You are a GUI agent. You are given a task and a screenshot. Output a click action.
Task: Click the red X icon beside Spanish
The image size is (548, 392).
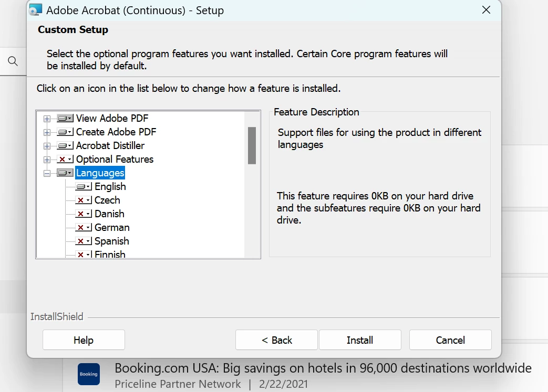click(x=84, y=241)
